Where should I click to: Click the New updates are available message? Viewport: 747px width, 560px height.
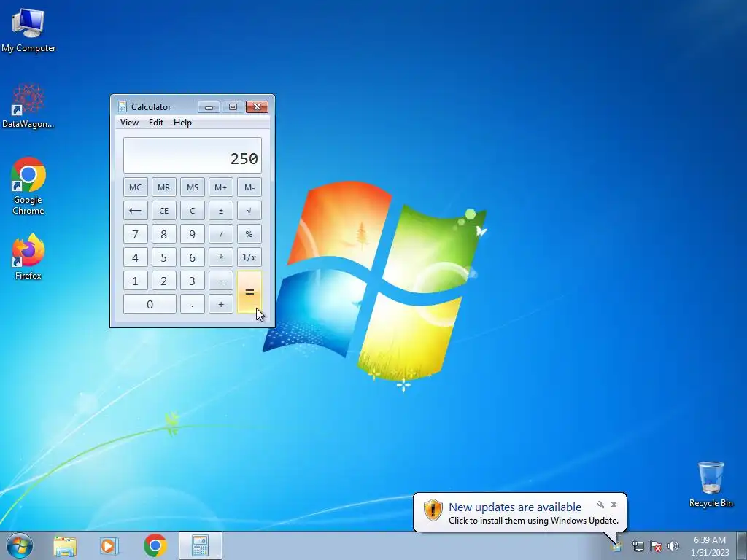514,507
